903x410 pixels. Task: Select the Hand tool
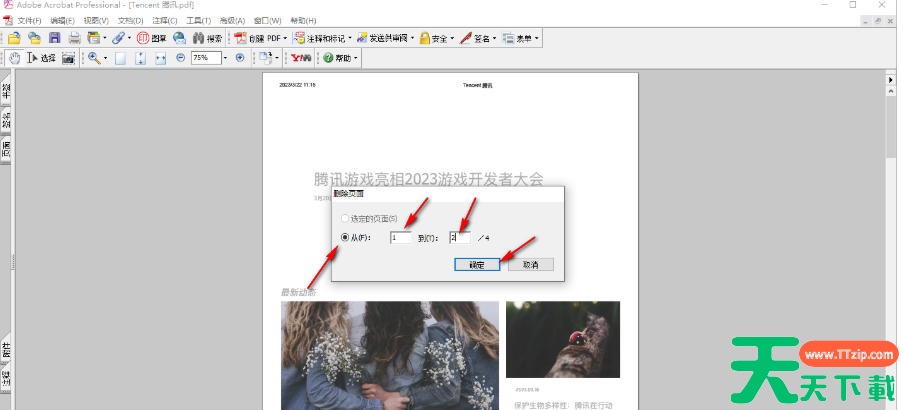[x=15, y=58]
